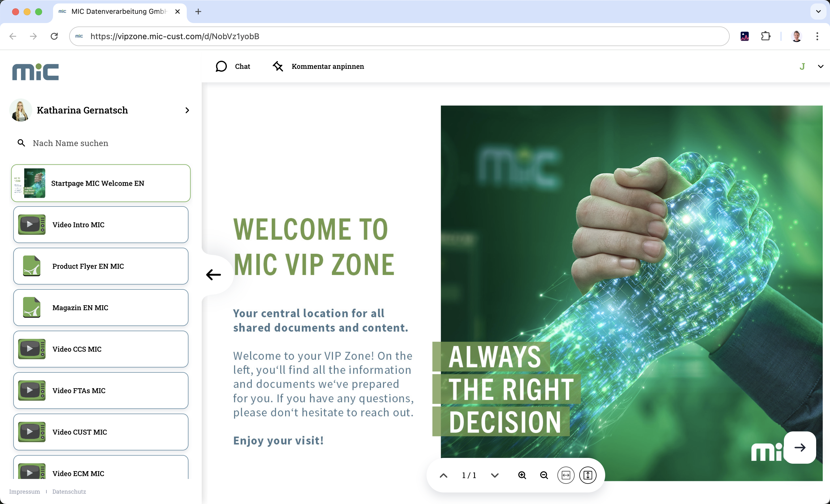Go to next document with right arrow
Screen dimensions: 830x504
(800, 448)
